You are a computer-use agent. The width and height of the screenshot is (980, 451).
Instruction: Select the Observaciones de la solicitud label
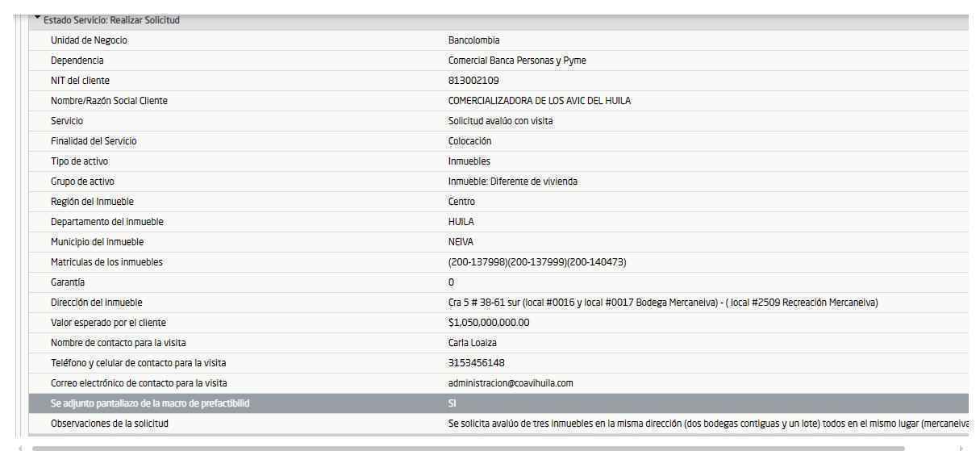(110, 424)
